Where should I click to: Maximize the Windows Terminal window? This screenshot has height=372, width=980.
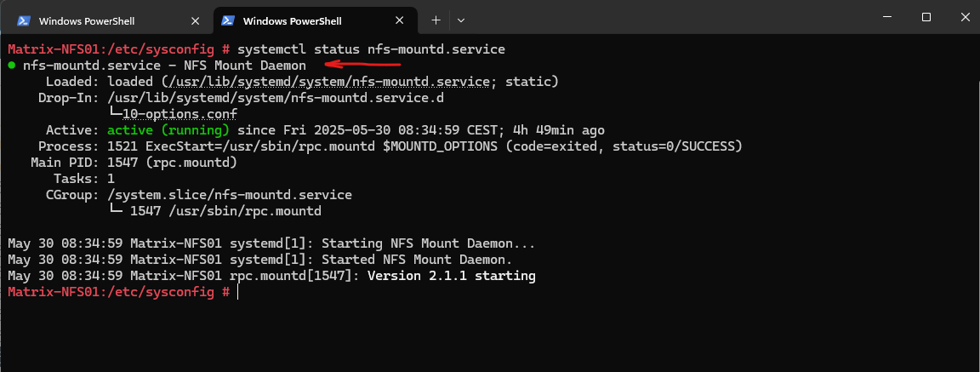[926, 17]
